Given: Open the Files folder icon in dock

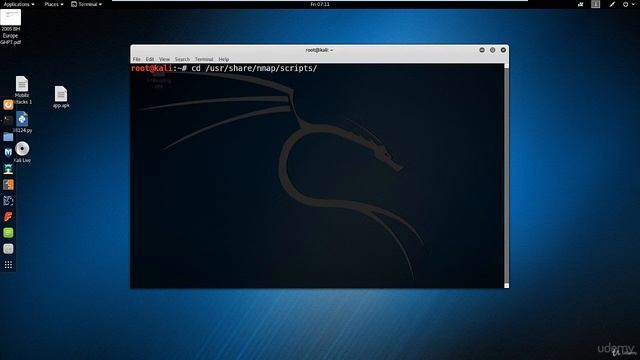Looking at the screenshot, I should tap(8, 137).
